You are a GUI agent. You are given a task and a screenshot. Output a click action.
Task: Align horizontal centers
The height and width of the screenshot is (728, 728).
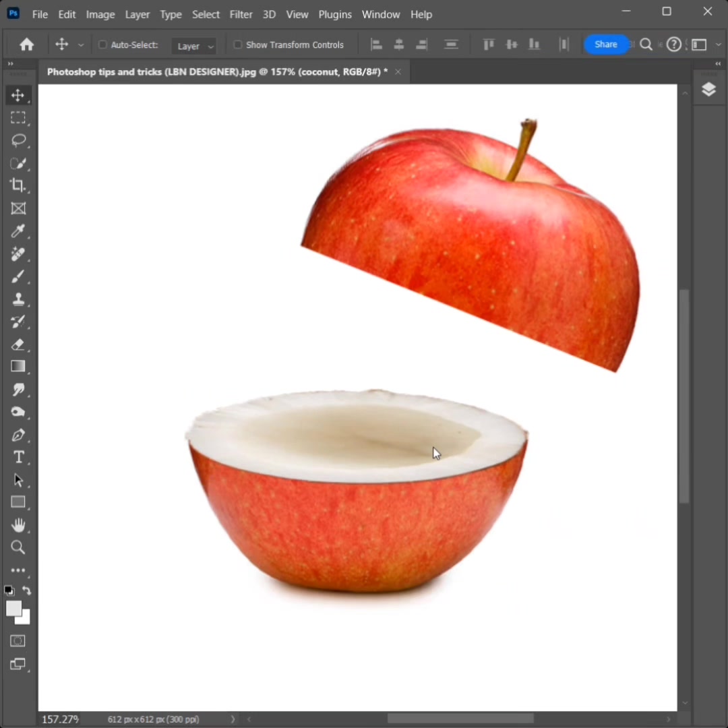[x=399, y=44]
